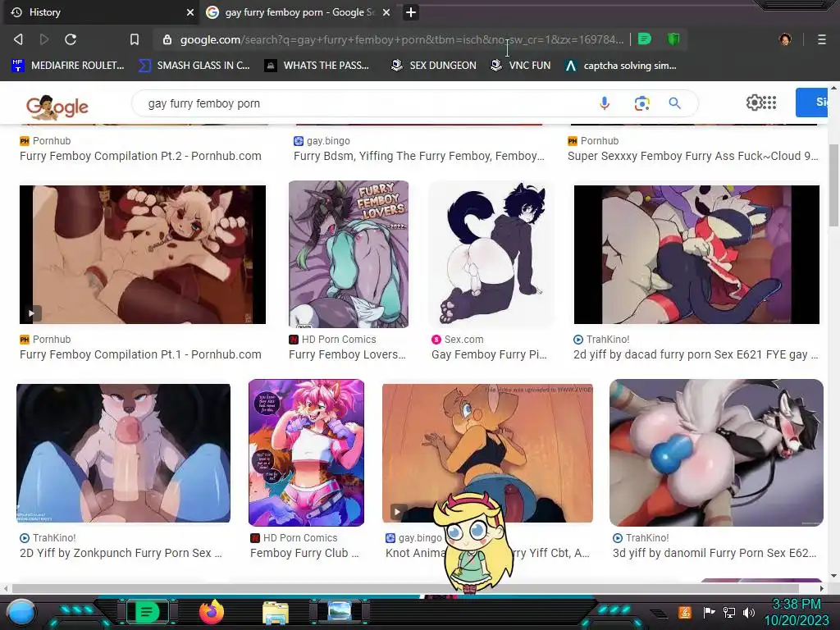Image resolution: width=840 pixels, height=630 pixels.
Task: Select the Google Search results tab
Action: click(299, 12)
